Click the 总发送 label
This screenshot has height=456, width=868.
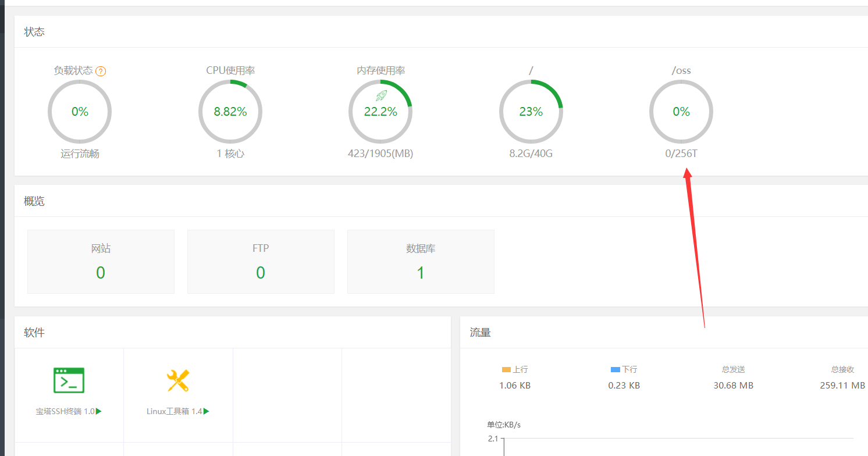coord(734,369)
